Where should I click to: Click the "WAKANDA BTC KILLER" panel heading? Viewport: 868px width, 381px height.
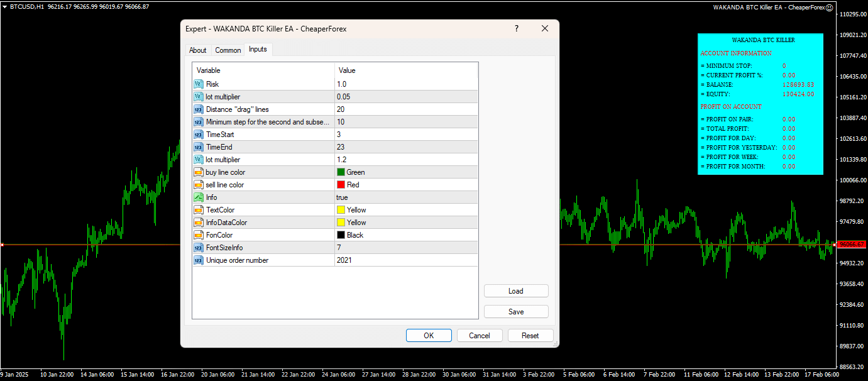pyautogui.click(x=763, y=40)
